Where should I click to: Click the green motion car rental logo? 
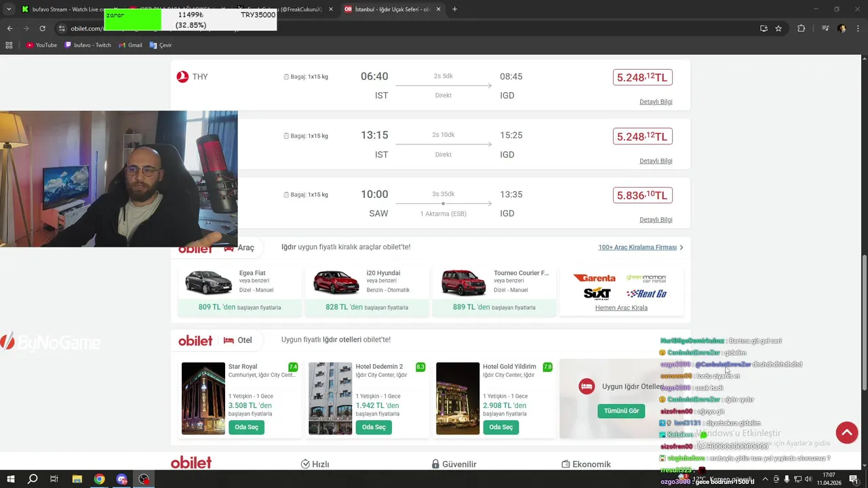point(646,278)
